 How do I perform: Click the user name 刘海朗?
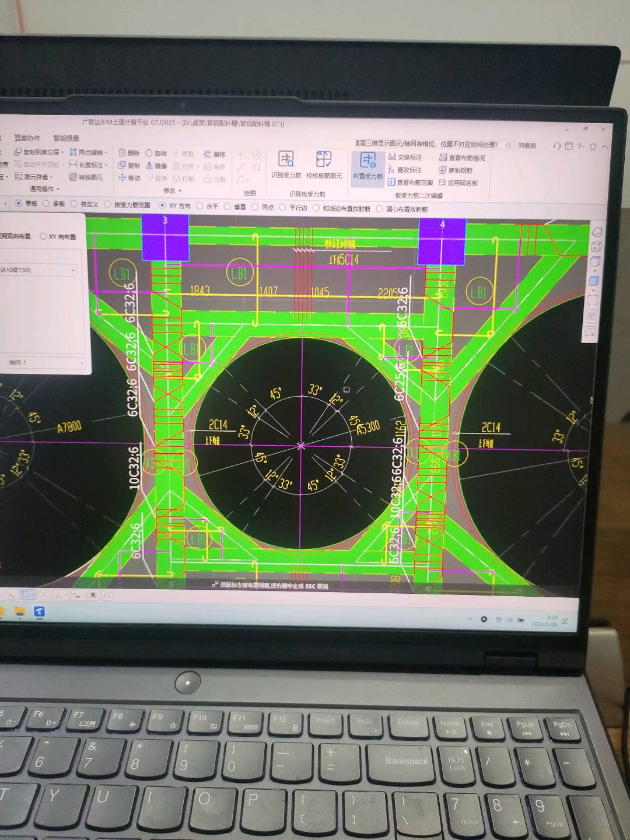pos(527,145)
